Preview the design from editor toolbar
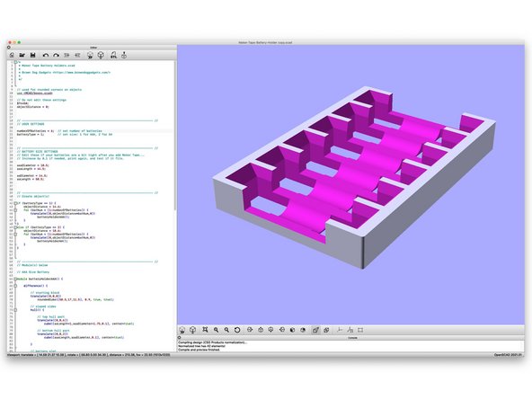The image size is (532, 399). 90,56
